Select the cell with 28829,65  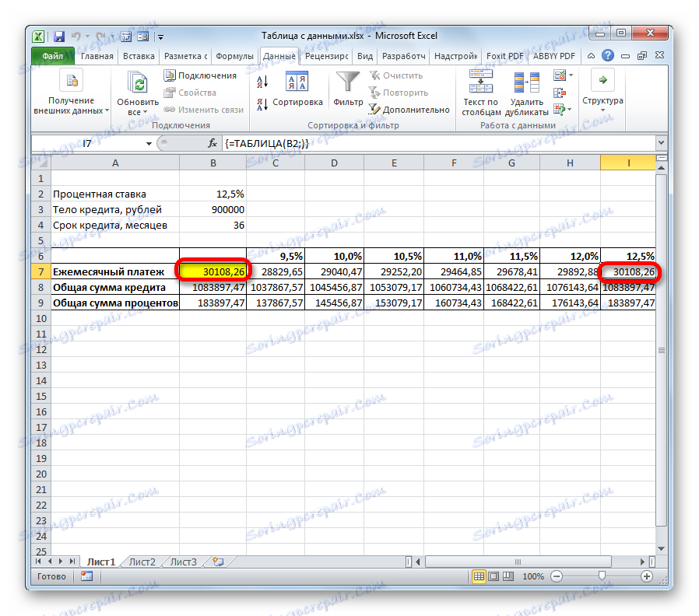[276, 271]
